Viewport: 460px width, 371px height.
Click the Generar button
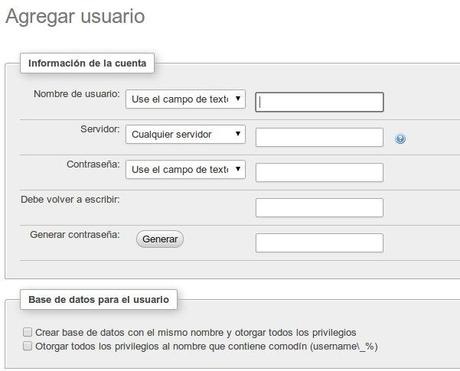[x=160, y=239]
